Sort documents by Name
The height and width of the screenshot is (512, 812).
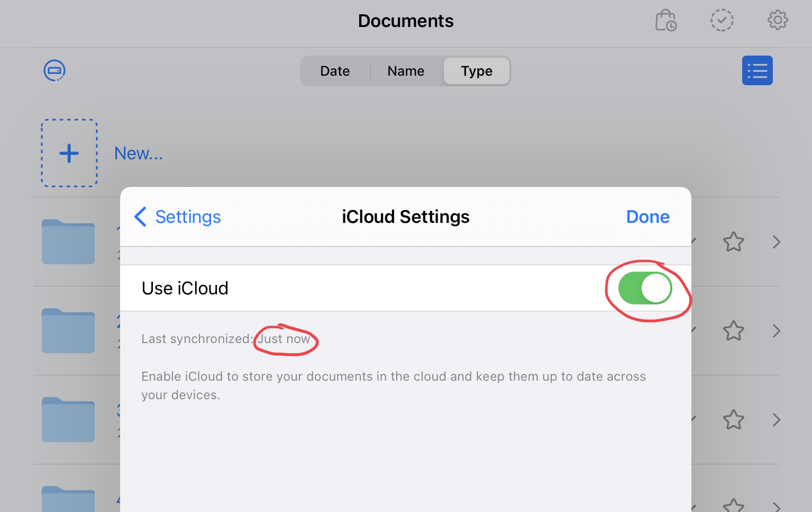(406, 71)
